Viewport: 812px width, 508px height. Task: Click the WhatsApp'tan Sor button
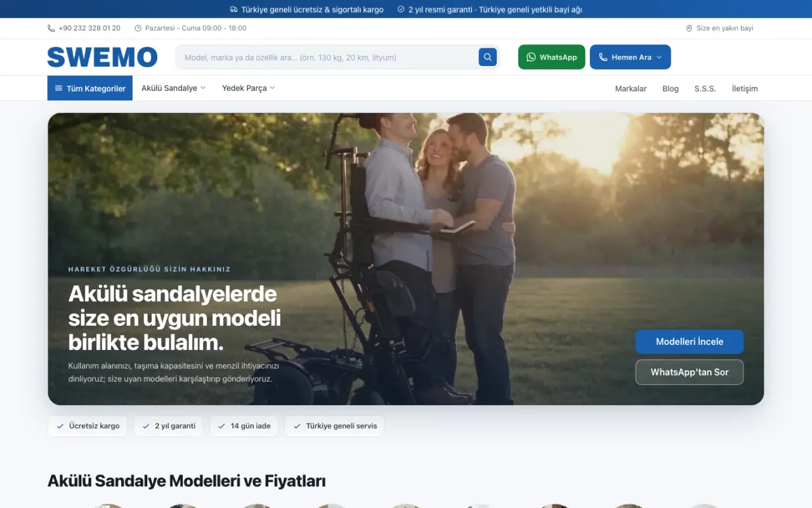pyautogui.click(x=690, y=372)
